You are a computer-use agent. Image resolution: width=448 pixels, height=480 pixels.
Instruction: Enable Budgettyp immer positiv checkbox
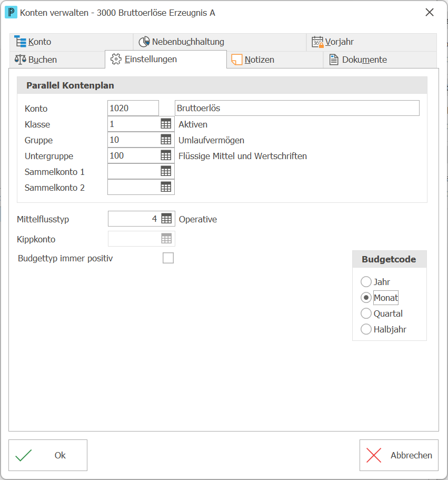pos(168,258)
